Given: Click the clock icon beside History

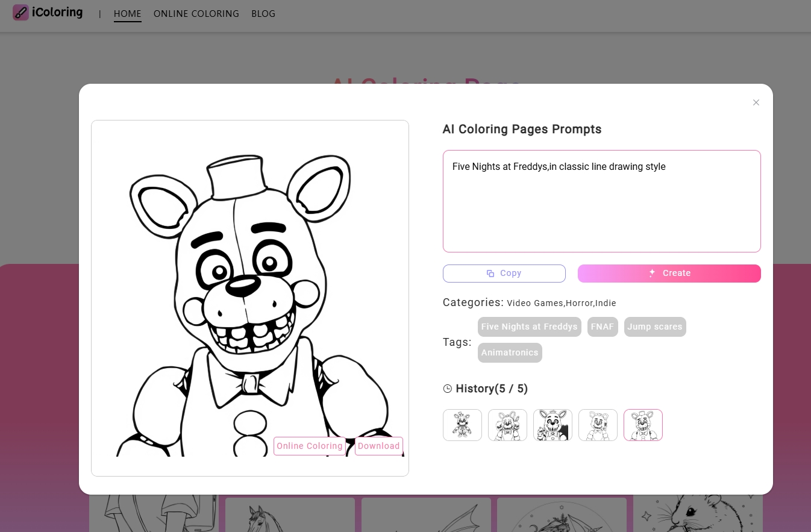Looking at the screenshot, I should point(448,389).
